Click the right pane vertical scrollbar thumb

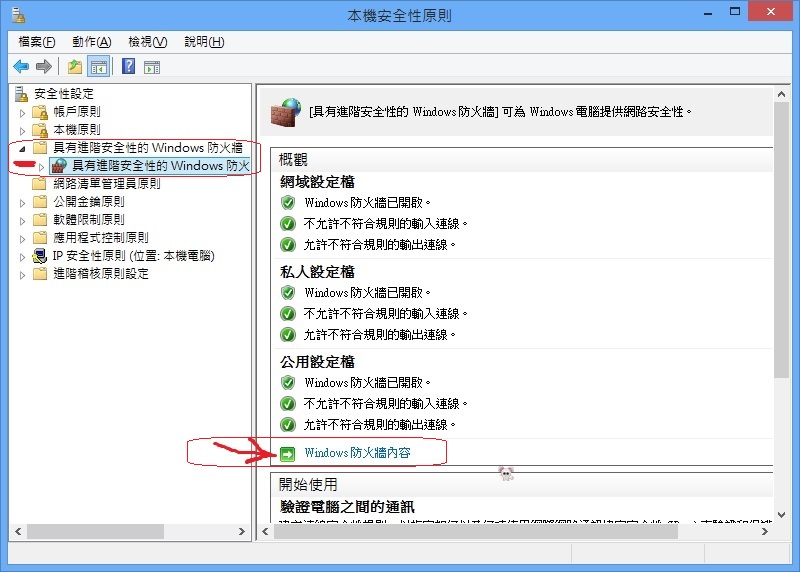point(781,240)
